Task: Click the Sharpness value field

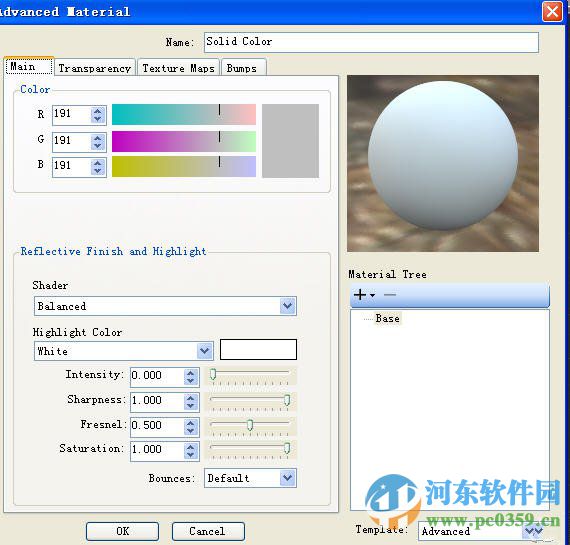Action: (157, 402)
